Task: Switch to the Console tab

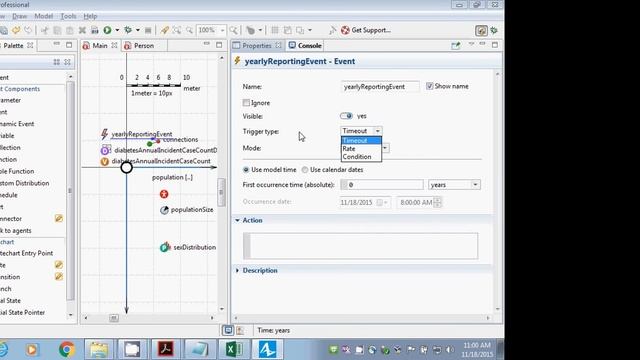Action: pos(305,46)
